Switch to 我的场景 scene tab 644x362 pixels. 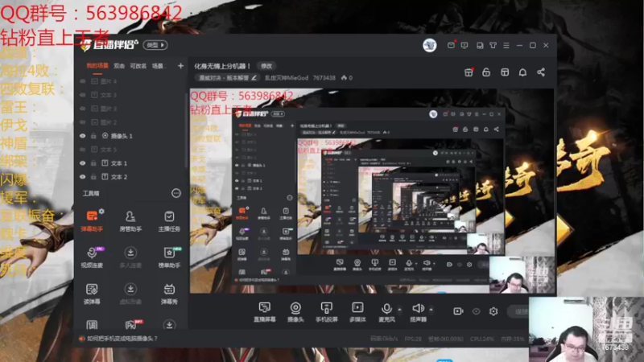tap(97, 66)
